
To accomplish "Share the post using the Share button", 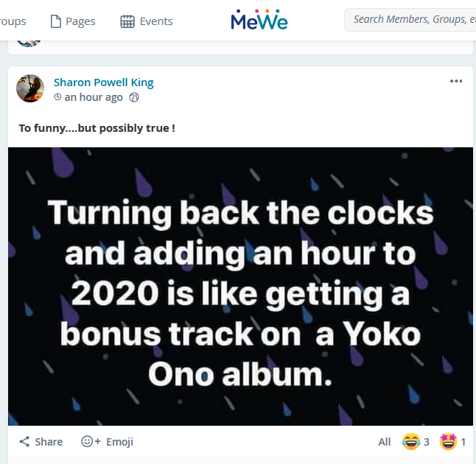I will pos(41,442).
